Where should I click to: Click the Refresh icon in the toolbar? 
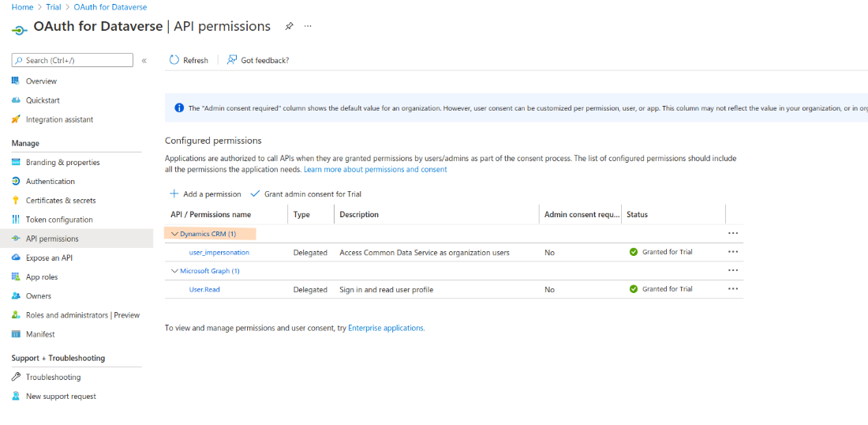click(x=174, y=60)
